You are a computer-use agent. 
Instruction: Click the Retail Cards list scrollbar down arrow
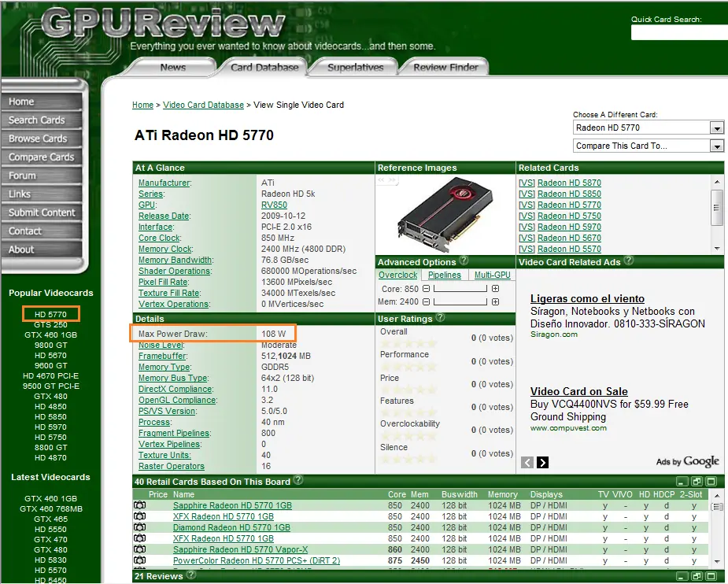pyautogui.click(x=717, y=562)
